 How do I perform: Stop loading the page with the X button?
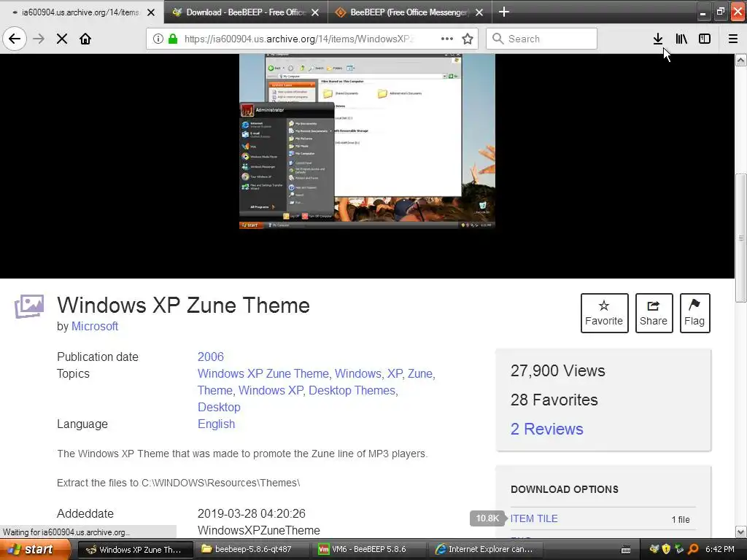click(x=62, y=39)
